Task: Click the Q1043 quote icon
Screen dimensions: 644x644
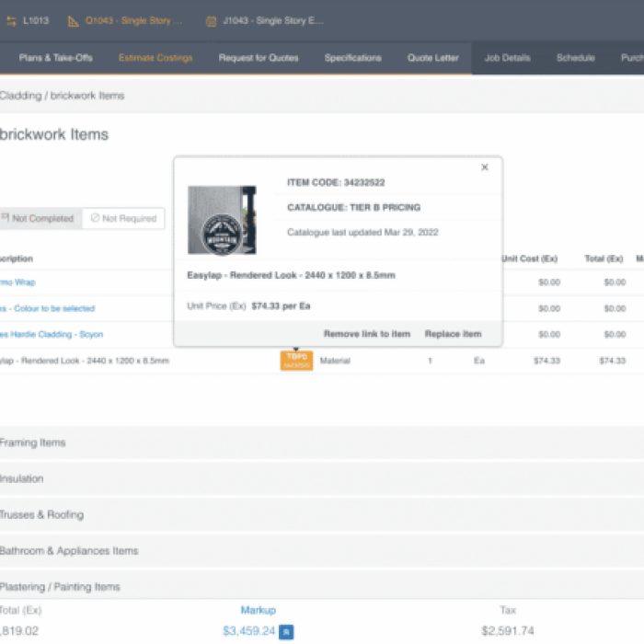Action: point(74,20)
